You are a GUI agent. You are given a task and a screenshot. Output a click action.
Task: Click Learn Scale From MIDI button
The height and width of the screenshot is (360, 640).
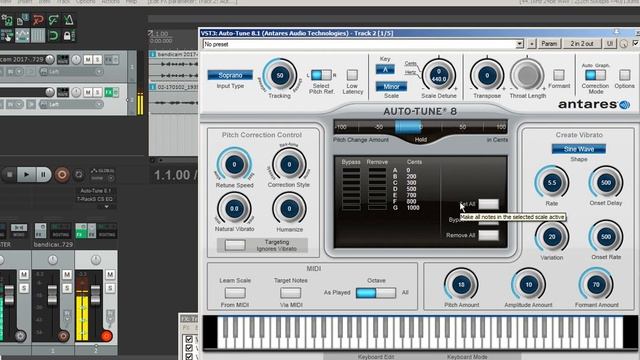tap(235, 293)
